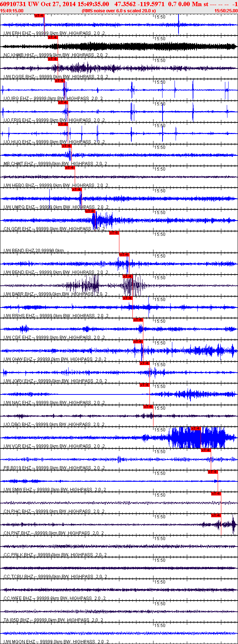The width and height of the screenshot is (238, 644).
Task: Click the start time 15:49:15.00
Action: pyautogui.click(x=12, y=11)
